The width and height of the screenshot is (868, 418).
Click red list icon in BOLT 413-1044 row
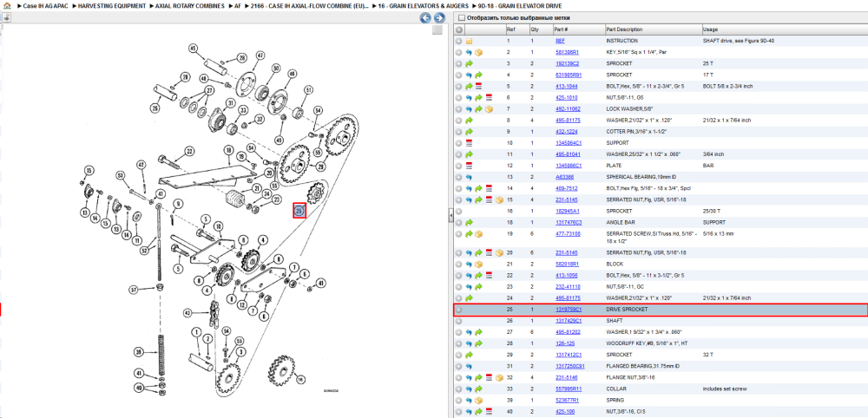[478, 86]
